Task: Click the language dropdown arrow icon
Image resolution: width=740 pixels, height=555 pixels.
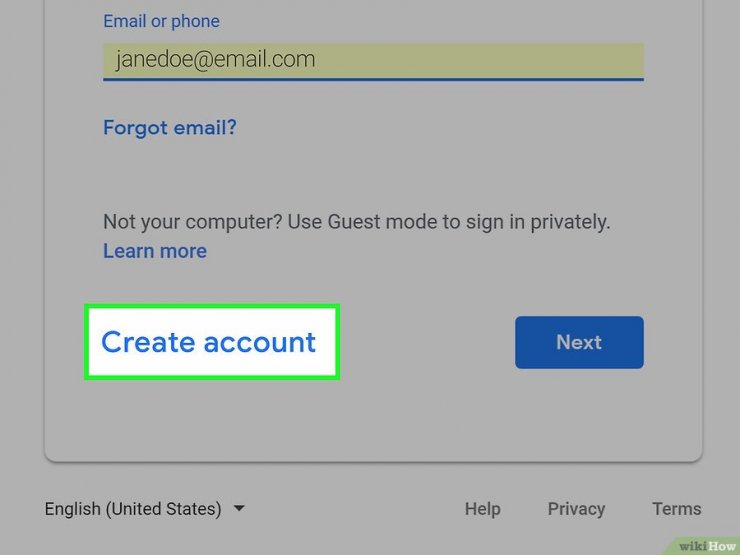Action: pos(239,508)
